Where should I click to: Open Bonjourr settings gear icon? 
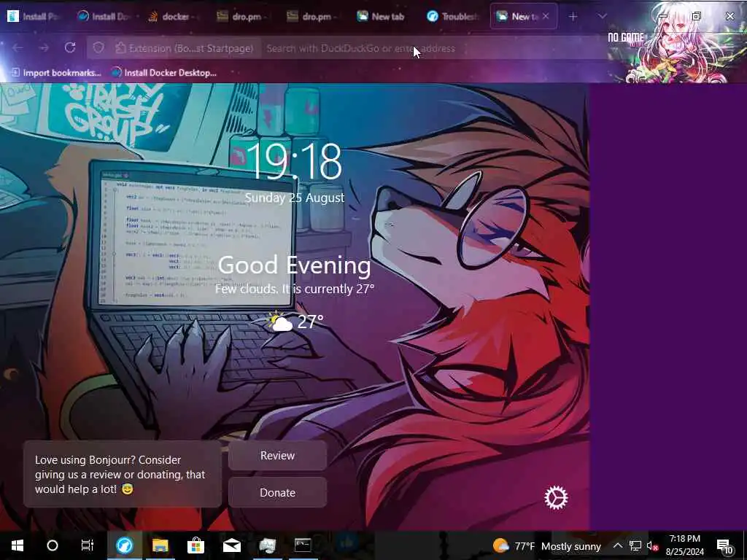556,498
